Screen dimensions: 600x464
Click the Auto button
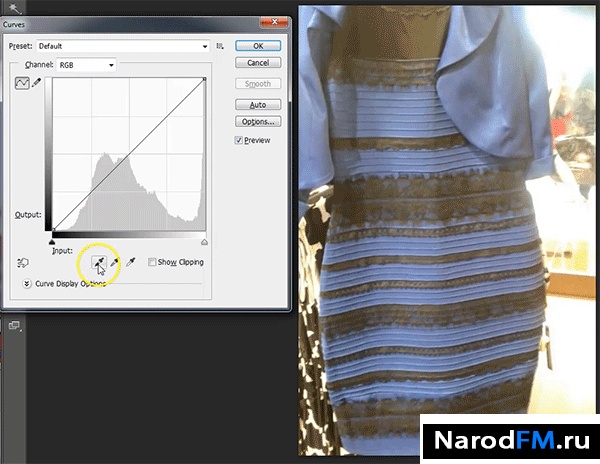pyautogui.click(x=258, y=105)
